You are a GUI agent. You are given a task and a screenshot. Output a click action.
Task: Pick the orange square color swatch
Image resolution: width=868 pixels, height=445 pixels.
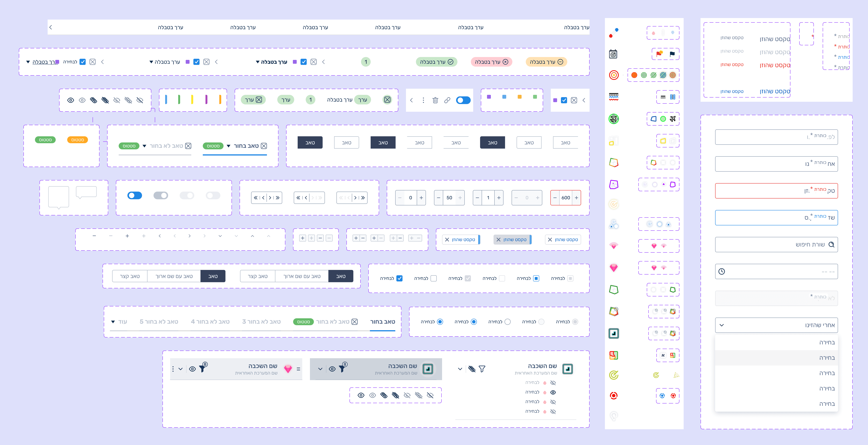coord(519,97)
